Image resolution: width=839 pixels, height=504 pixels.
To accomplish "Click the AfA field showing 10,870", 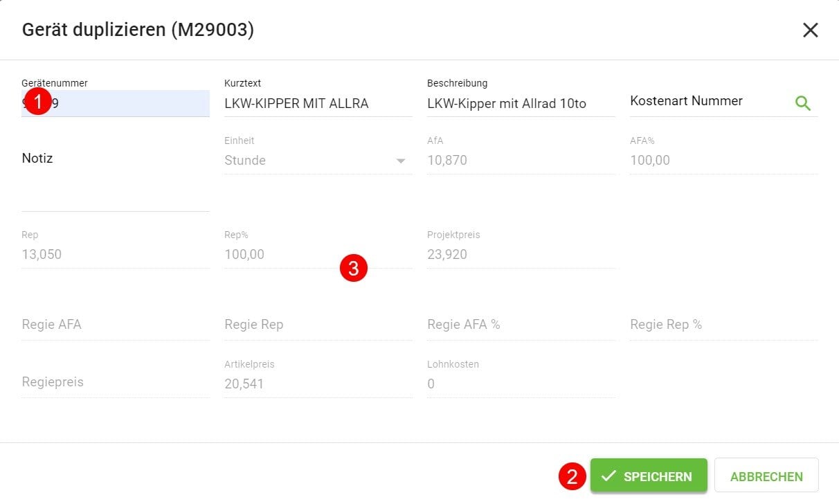I will (520, 161).
